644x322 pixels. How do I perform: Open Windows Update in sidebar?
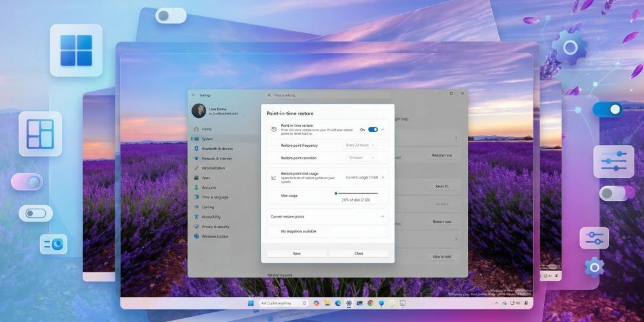pyautogui.click(x=215, y=236)
